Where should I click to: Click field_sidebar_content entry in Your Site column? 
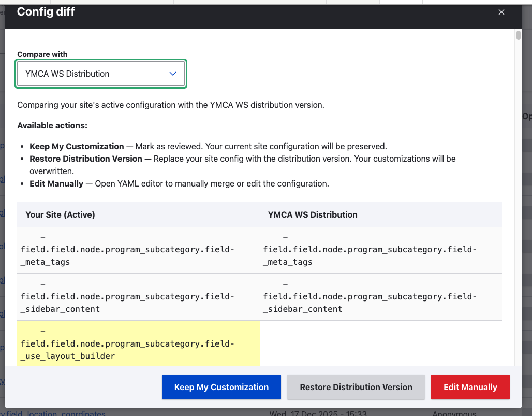tap(127, 297)
